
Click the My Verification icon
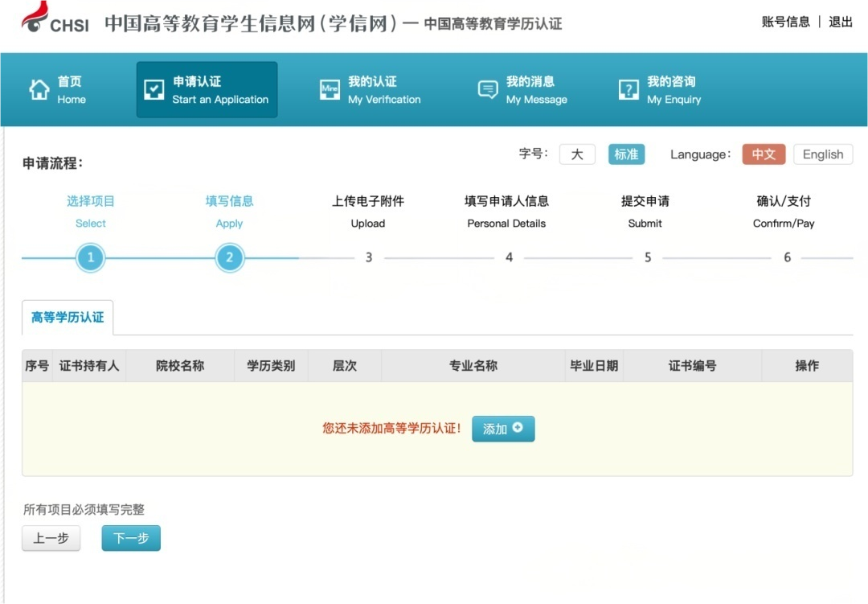tap(330, 90)
